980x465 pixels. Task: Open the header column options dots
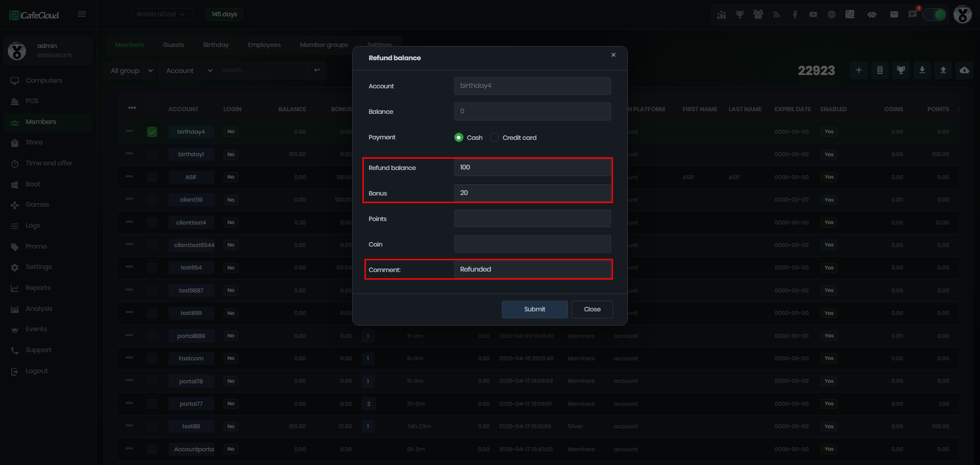pyautogui.click(x=132, y=108)
